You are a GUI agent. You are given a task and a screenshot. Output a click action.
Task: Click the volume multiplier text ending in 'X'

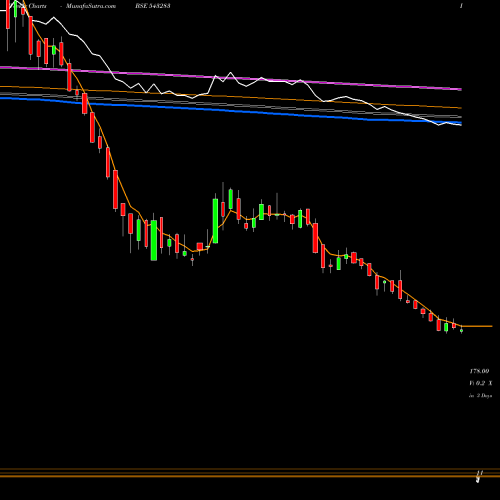tap(481, 383)
